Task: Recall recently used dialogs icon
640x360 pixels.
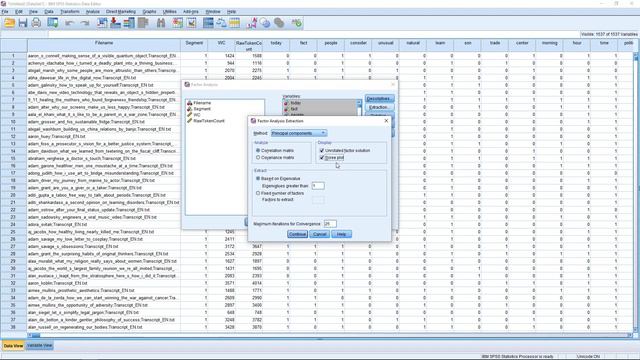Action: point(53,23)
